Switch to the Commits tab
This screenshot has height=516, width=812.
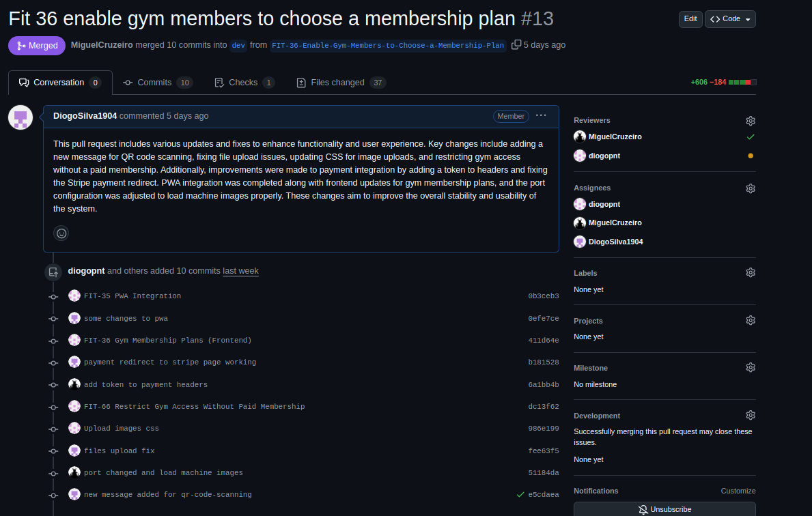pos(154,83)
